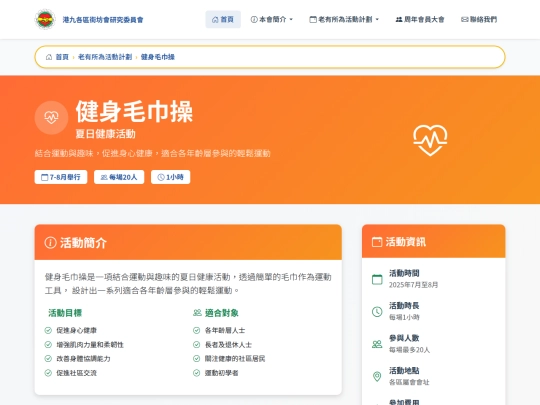Click the check icon beside 長者及退休人士

[x=197, y=344]
